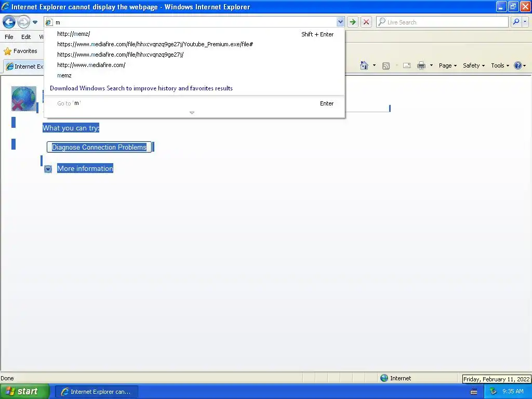
Task: Open the search provider dropdown arrow
Action: coord(525,22)
